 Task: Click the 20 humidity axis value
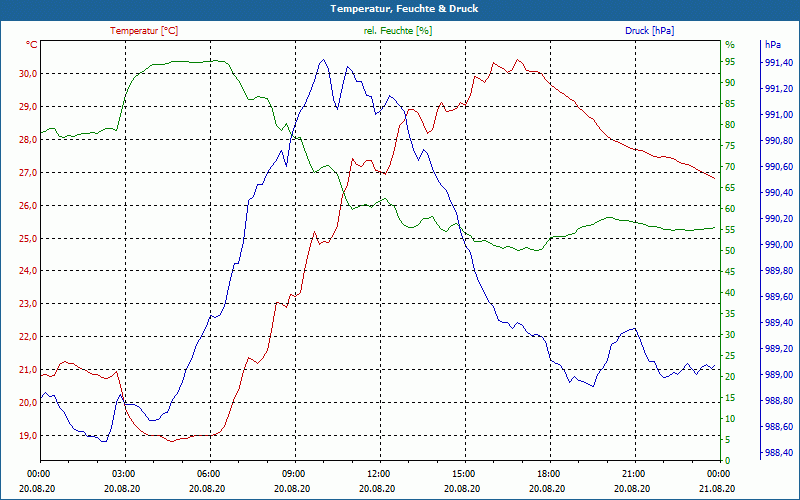coord(730,377)
